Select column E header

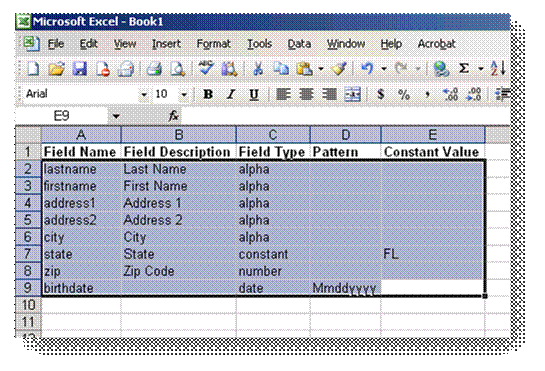coord(433,135)
